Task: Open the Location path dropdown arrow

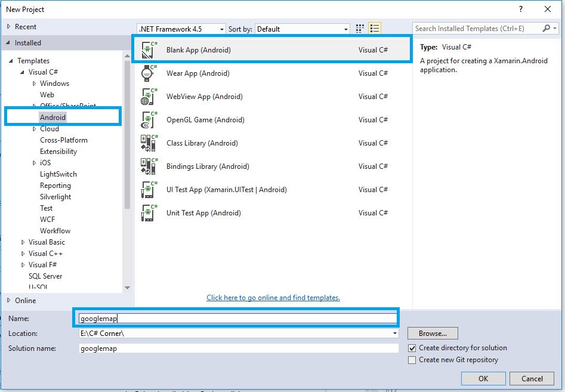Action: (x=395, y=334)
